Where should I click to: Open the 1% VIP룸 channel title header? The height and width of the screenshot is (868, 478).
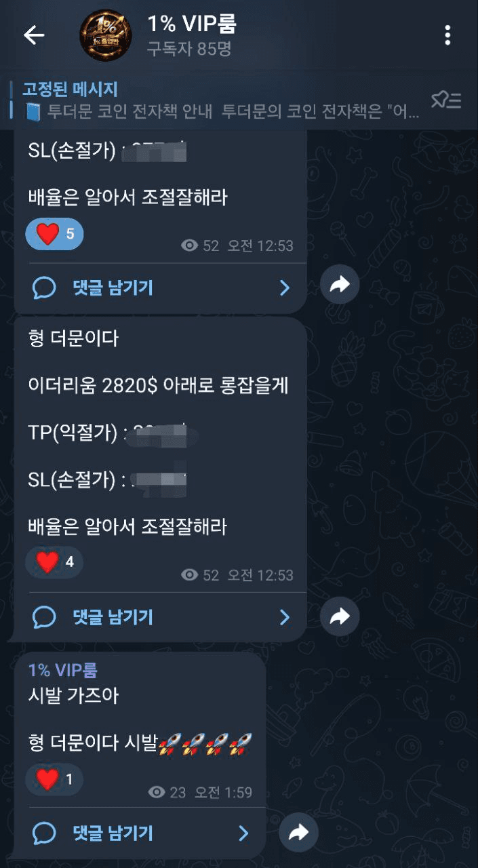(x=192, y=35)
